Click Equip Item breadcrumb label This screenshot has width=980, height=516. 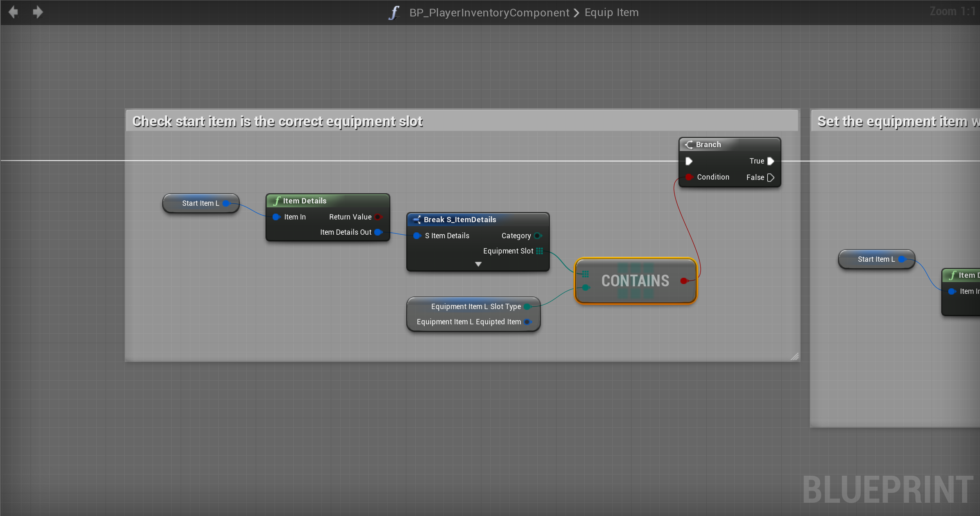(611, 13)
